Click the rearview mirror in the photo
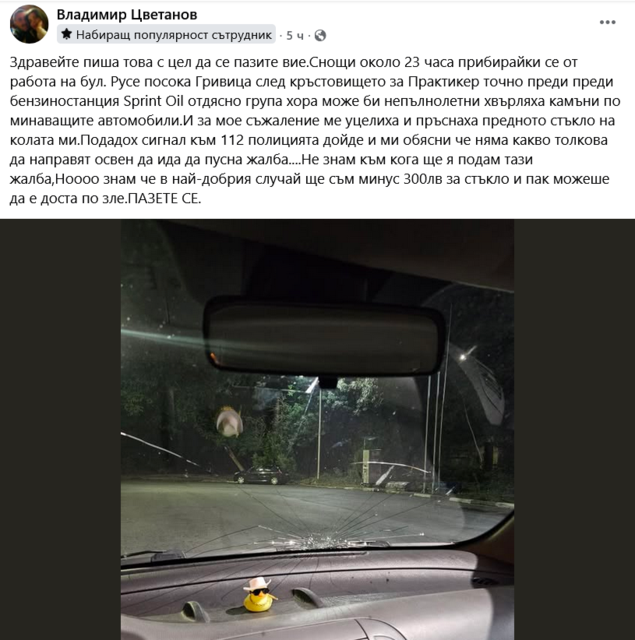The height and width of the screenshot is (640, 635). [x=324, y=337]
